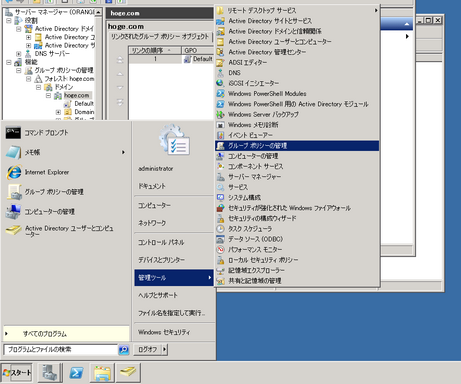This screenshot has height=384, width=461.
Task: Select 管理ツール in Start menu
Action: point(174,278)
